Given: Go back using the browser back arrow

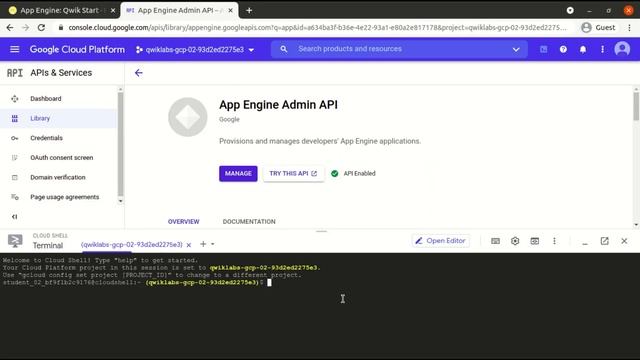Looking at the screenshot, I should [x=10, y=27].
